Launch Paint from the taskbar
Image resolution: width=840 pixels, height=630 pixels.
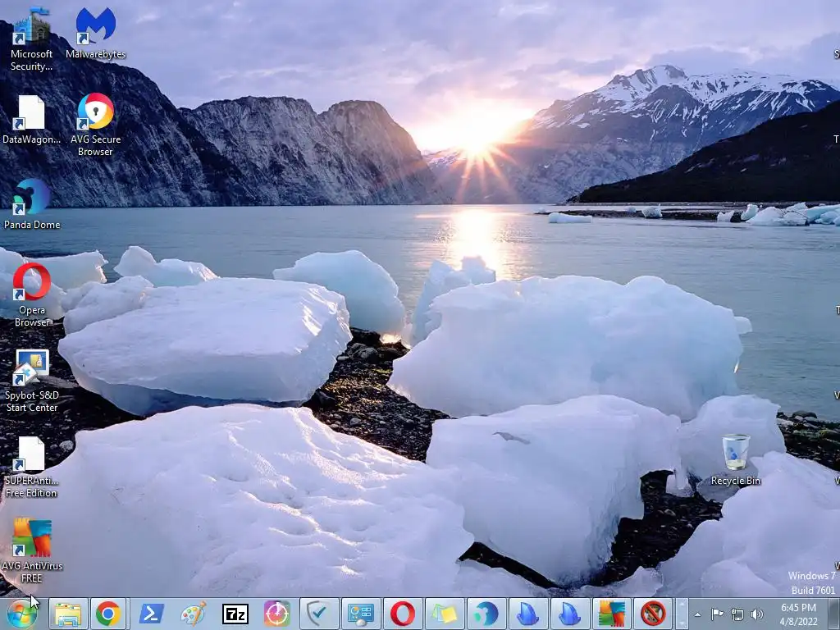(194, 614)
